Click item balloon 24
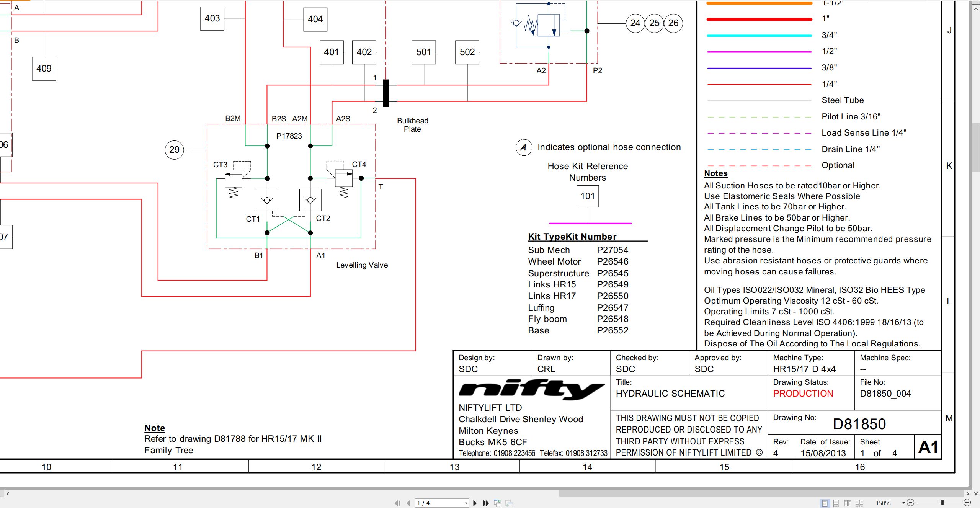980x508 pixels. coord(635,23)
